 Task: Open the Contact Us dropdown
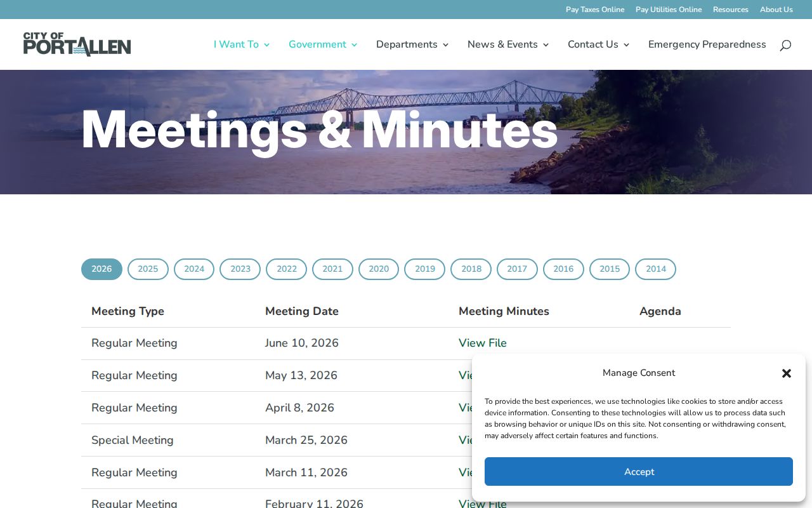(x=598, y=44)
